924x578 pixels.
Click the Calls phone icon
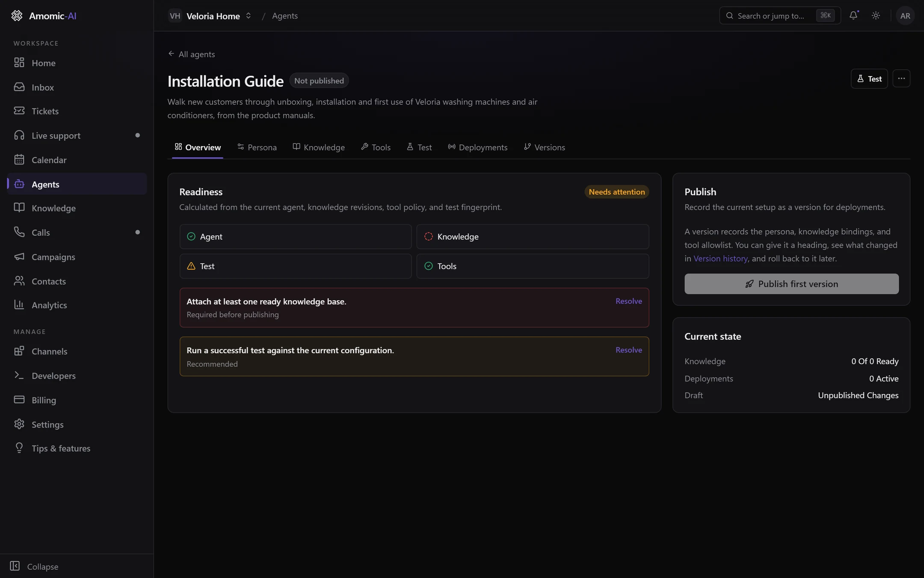19,232
